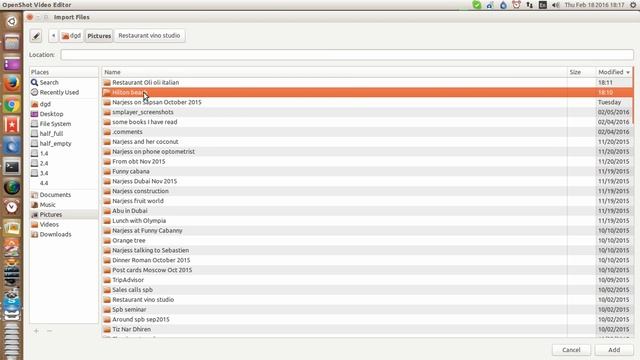Viewport: 640px width, 360px height.
Task: Select Dinner Roman October 2015 folder
Action: click(367, 260)
